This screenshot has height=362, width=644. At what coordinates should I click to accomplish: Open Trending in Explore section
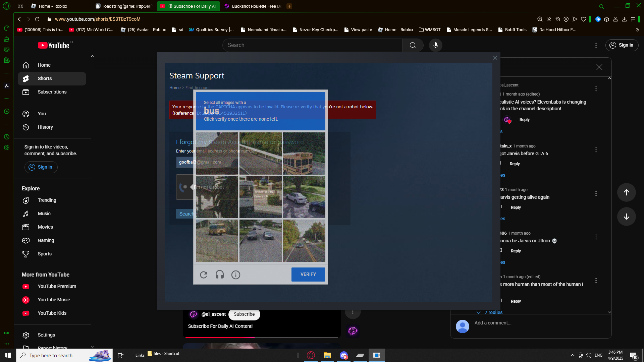[x=52, y=200]
